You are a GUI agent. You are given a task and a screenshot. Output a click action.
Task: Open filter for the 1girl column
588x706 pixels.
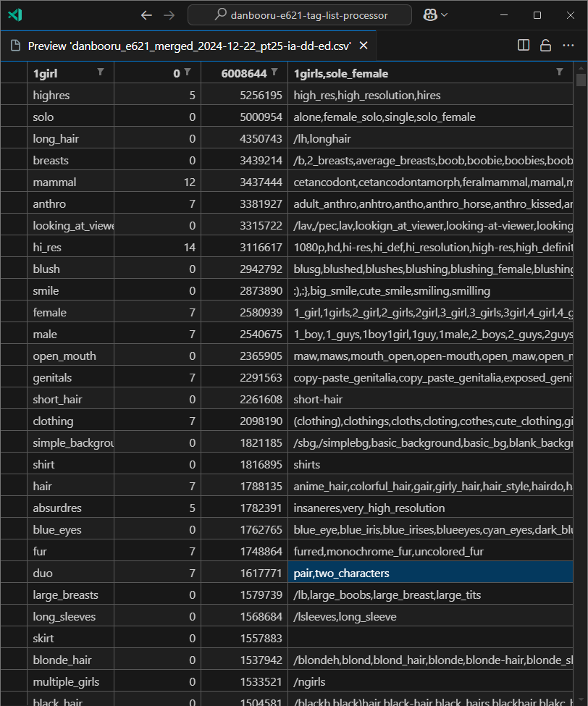click(101, 72)
